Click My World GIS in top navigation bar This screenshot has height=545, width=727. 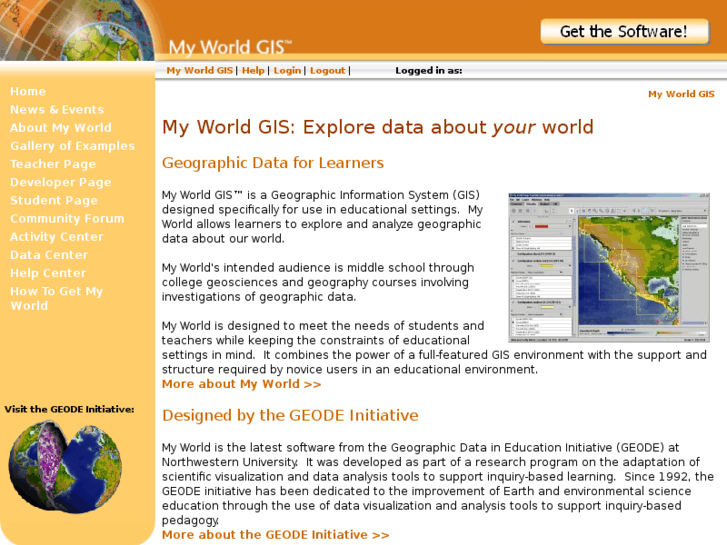tap(199, 71)
